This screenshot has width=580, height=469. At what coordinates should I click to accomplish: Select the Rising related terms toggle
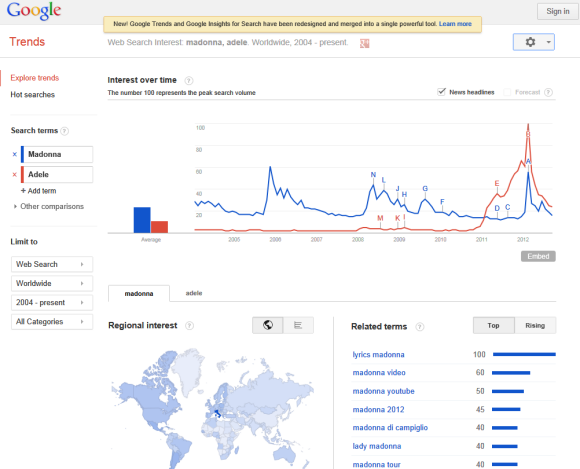pyautogui.click(x=535, y=325)
